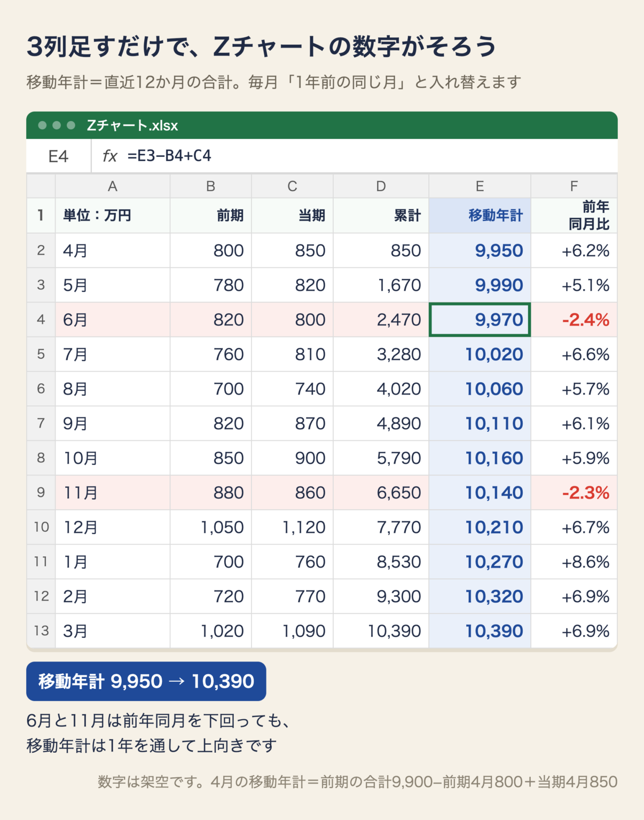The image size is (644, 820).
Task: Click the moving total 10,270 cell
Action: 480,562
